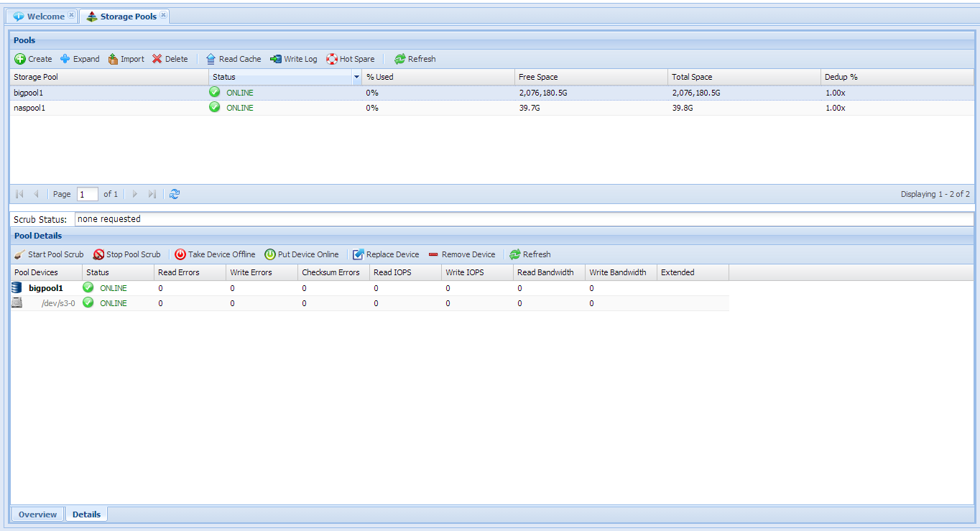Click the Checksum Errors column header
The image size is (980, 531).
tap(334, 272)
